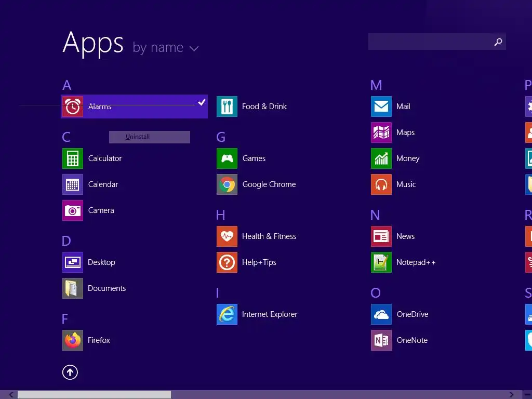The height and width of the screenshot is (399, 532).
Task: Select the letter N group header
Action: [x=375, y=215]
